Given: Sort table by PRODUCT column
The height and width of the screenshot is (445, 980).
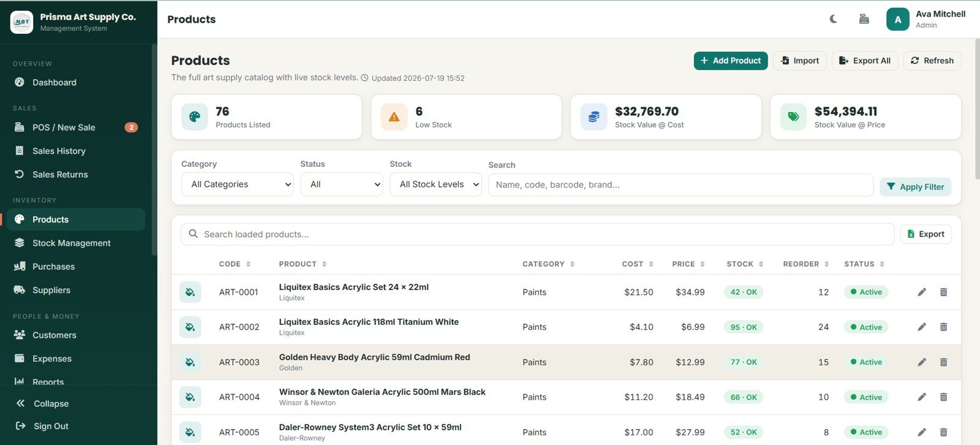Looking at the screenshot, I should point(303,264).
